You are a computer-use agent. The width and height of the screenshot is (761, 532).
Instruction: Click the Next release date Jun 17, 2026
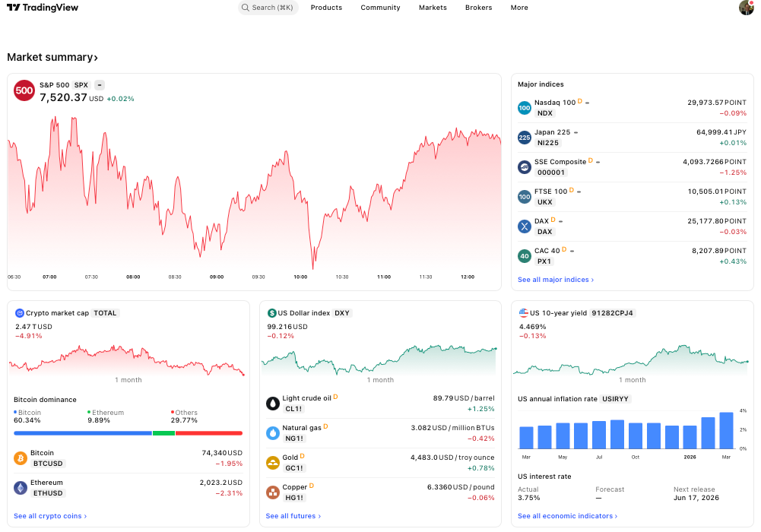(x=696, y=498)
